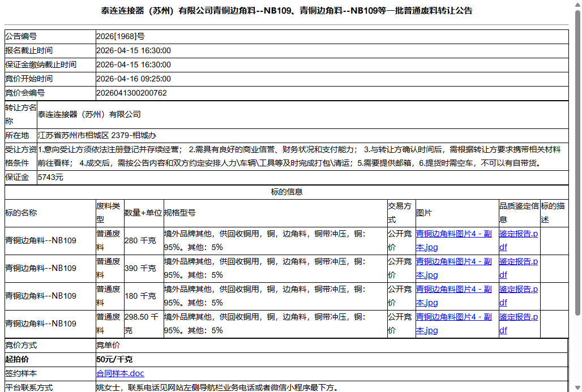Open image link in 298.50 千克 row
Image resolution: width=582 pixels, height=392 pixels.
click(x=453, y=324)
